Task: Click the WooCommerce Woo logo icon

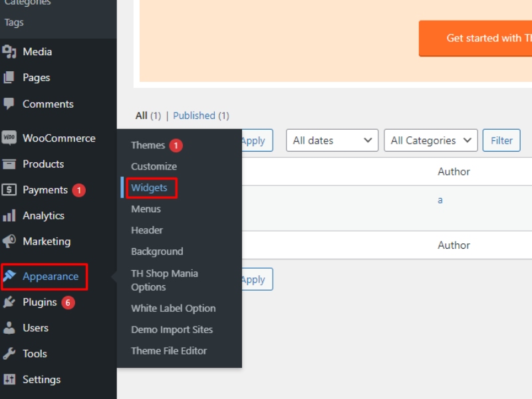Action: tap(9, 138)
